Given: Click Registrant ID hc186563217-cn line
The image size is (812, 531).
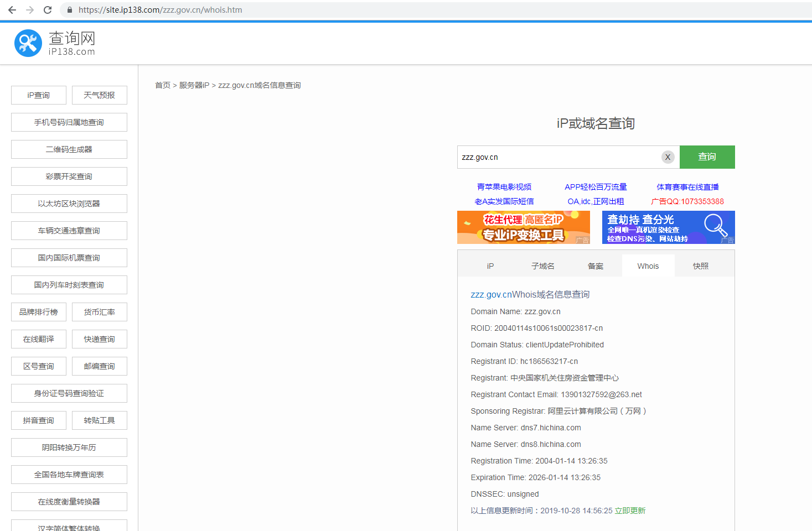Looking at the screenshot, I should [x=524, y=361].
